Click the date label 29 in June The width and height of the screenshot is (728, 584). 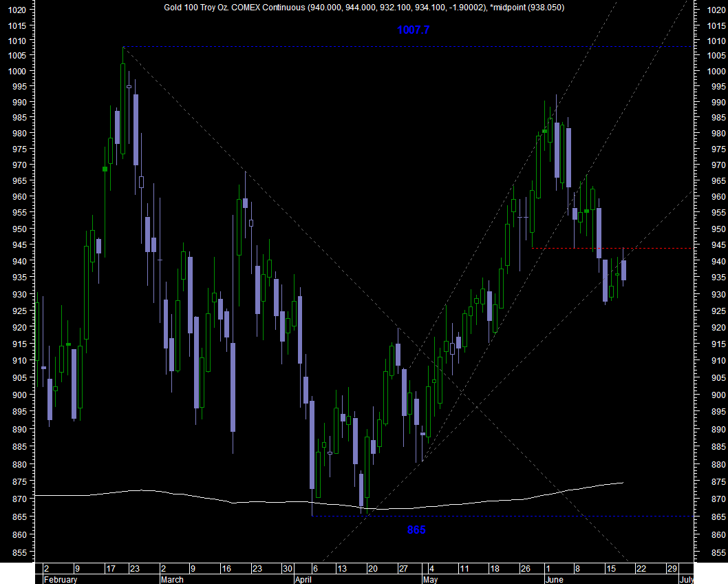click(672, 569)
